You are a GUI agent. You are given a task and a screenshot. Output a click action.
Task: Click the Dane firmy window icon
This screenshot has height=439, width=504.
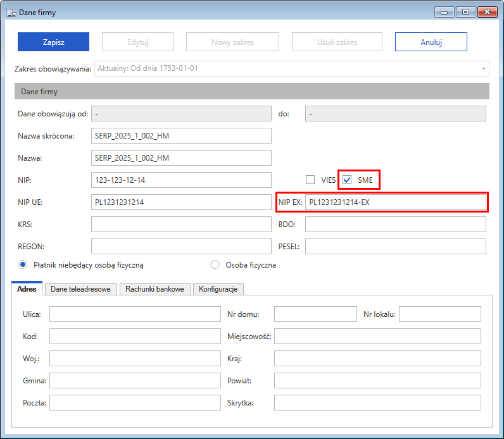11,13
